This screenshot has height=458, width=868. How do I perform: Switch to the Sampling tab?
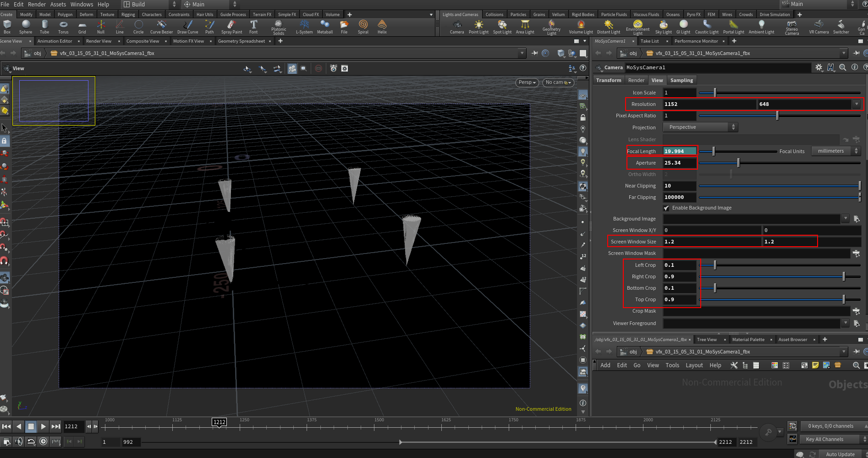coord(681,80)
